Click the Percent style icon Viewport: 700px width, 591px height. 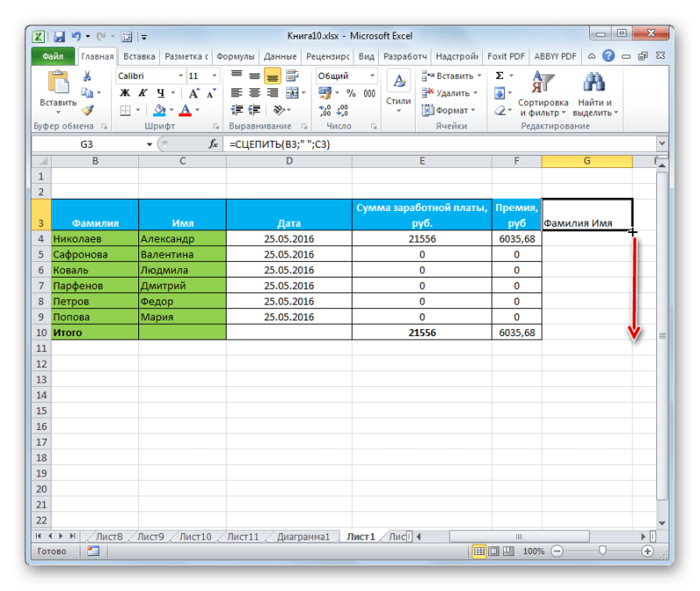pos(351,94)
